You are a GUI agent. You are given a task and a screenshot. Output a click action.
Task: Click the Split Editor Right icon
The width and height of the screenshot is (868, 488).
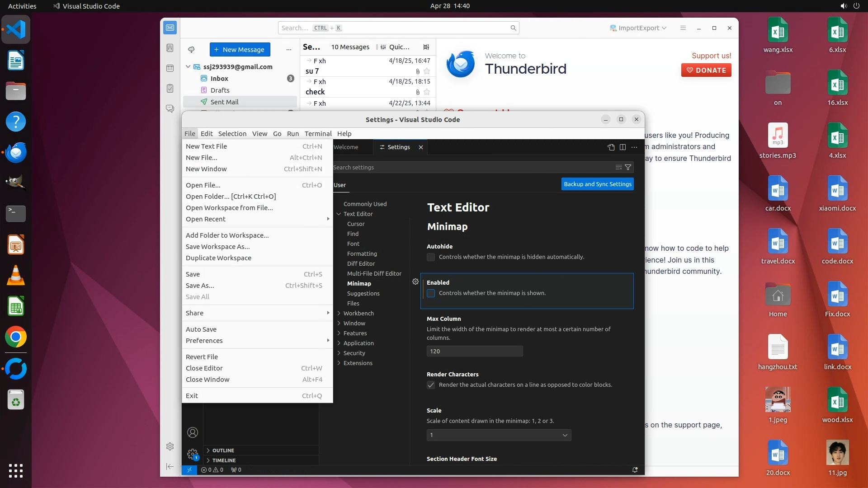click(x=623, y=147)
